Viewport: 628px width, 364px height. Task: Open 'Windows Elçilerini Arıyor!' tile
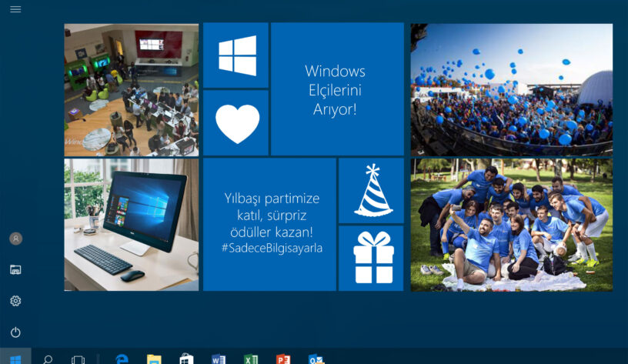click(x=337, y=89)
